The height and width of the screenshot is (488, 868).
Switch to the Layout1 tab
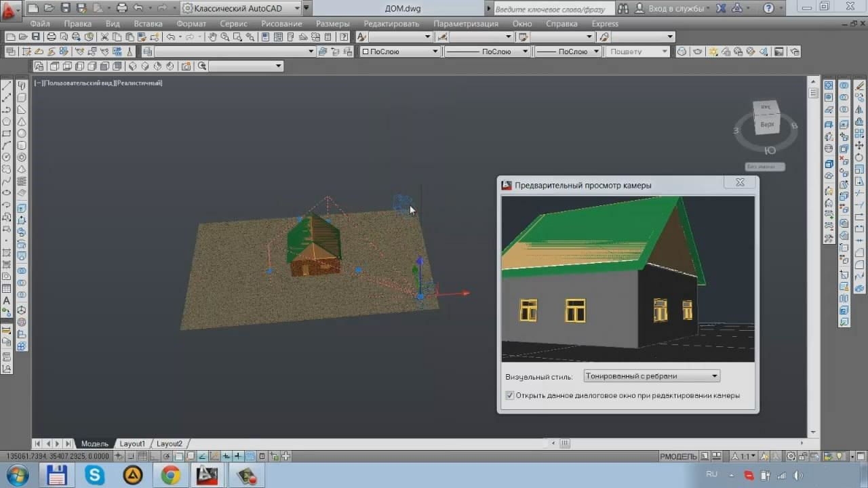(132, 443)
